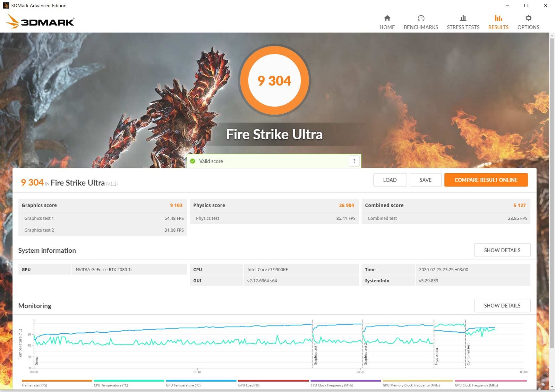
Task: Click Intel Core i9-9900KF cell
Action: (x=301, y=270)
